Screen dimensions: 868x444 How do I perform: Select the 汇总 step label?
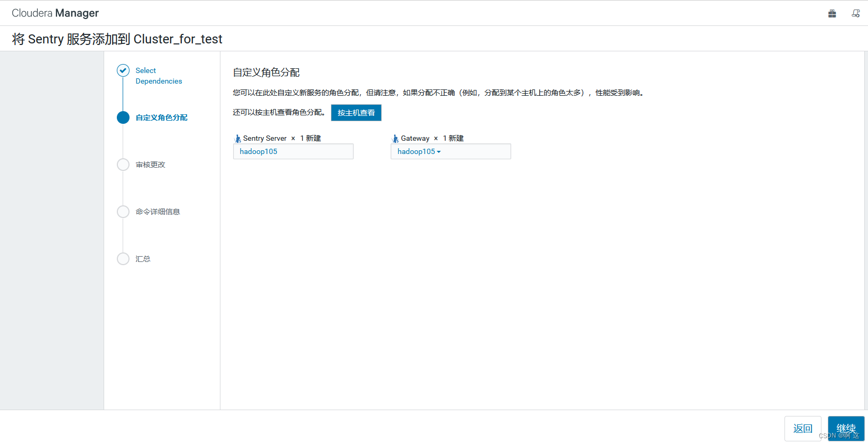[x=143, y=259]
